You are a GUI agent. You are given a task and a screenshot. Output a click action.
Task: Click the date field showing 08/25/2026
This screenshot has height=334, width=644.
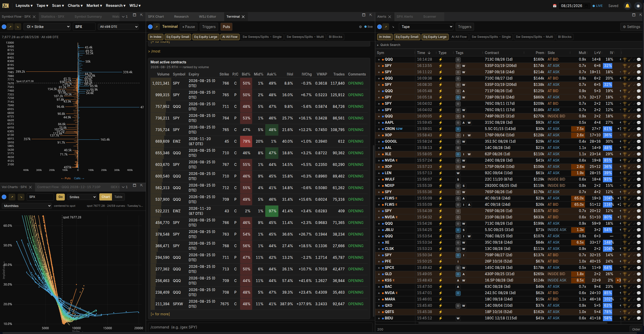pos(574,6)
